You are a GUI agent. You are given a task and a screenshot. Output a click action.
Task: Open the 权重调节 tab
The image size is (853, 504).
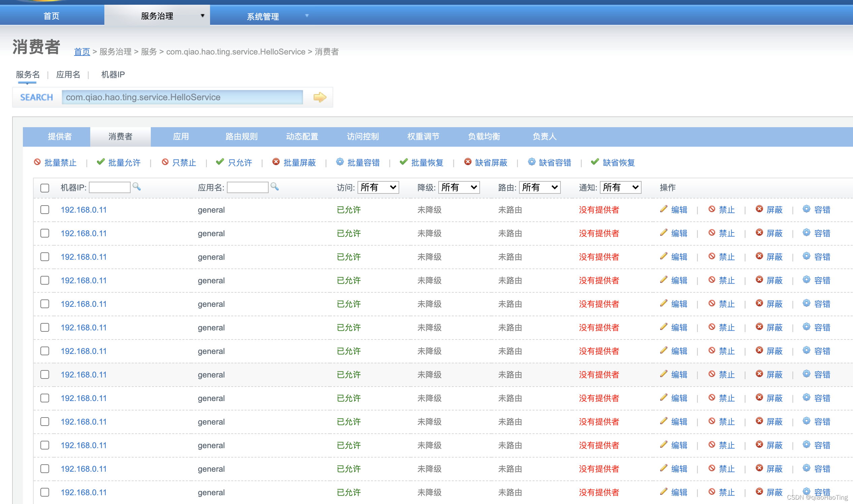click(423, 137)
